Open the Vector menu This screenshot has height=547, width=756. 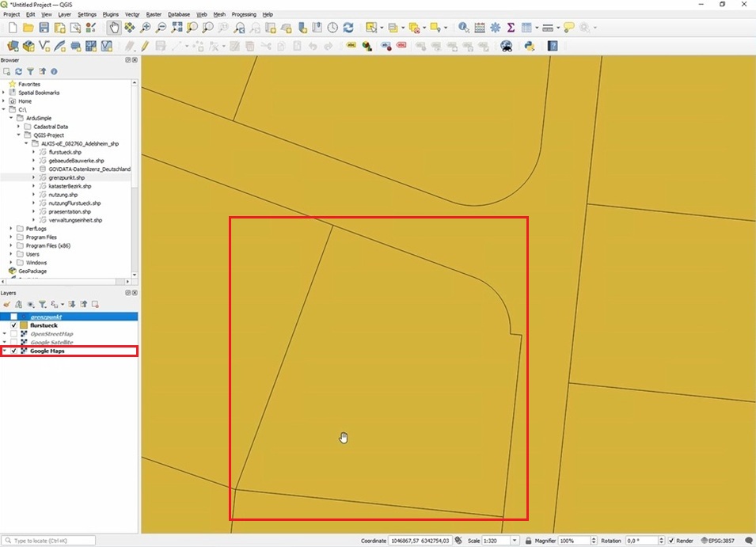point(132,14)
